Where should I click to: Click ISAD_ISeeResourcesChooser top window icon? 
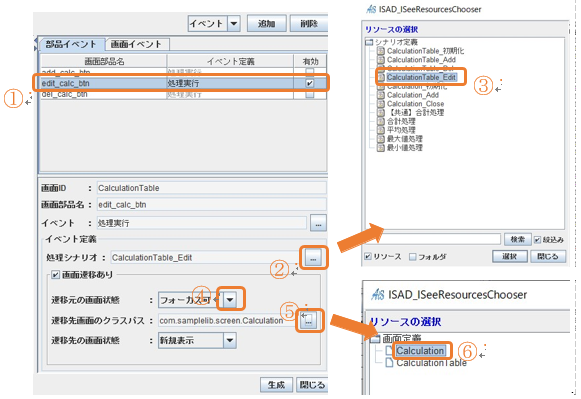[x=371, y=9]
